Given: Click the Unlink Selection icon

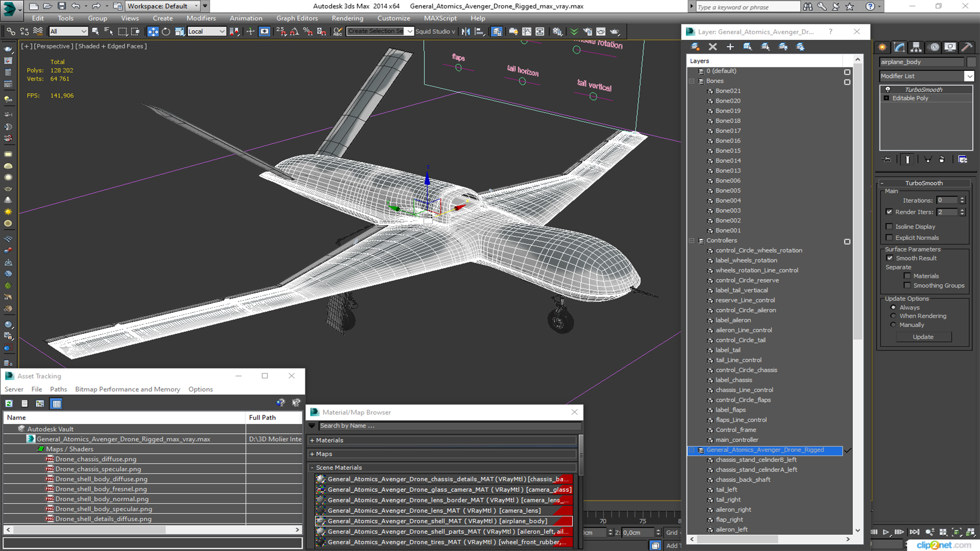Looking at the screenshot, I should point(24,32).
